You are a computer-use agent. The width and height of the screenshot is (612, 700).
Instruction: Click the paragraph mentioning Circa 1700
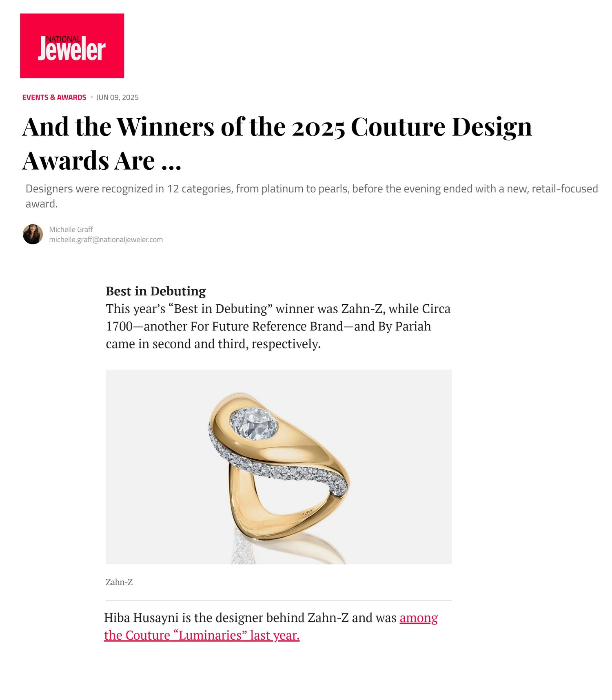tap(278, 326)
